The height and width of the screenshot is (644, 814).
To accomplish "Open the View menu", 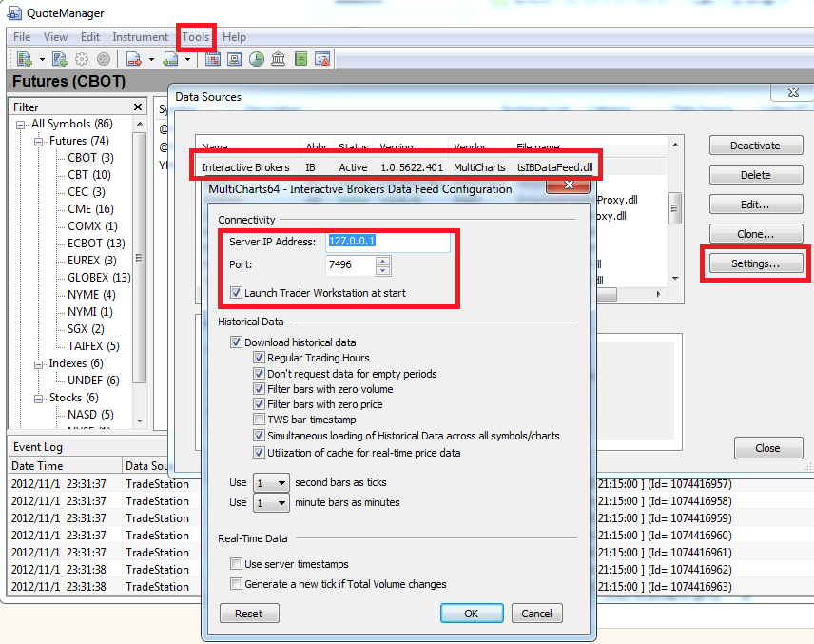I will point(55,37).
